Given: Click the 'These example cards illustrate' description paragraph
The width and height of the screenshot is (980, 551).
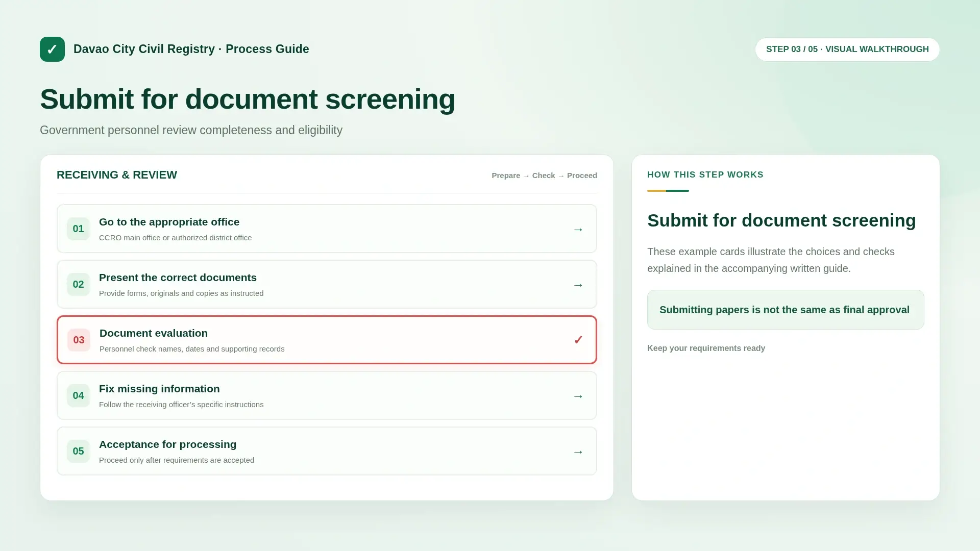Looking at the screenshot, I should click(771, 260).
